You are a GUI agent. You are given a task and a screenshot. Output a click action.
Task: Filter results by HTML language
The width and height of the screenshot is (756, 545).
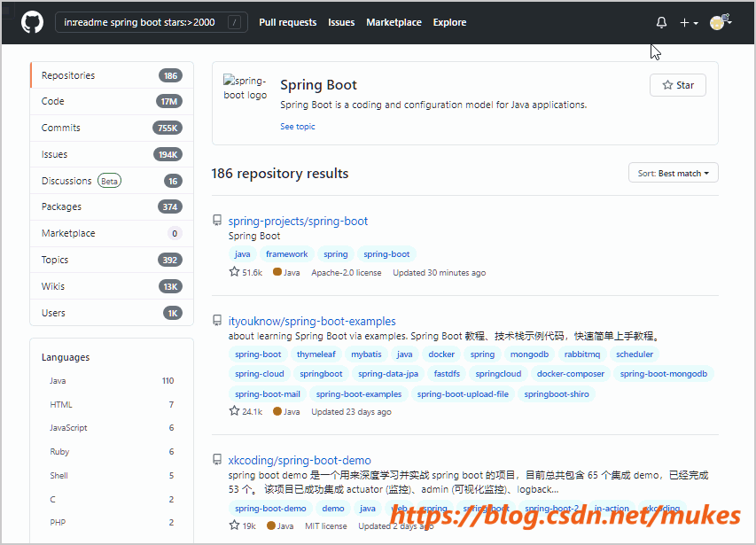click(112, 404)
